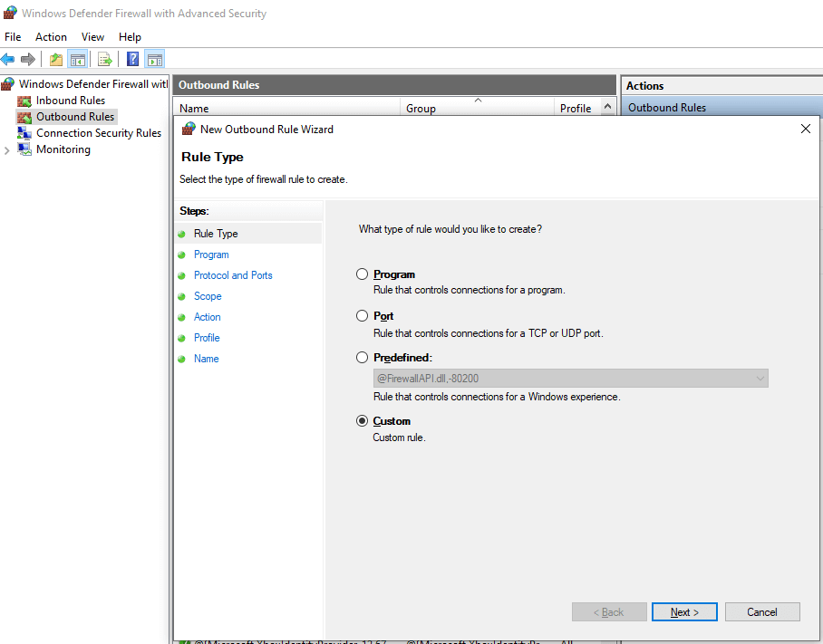Open the Action menu
This screenshot has width=823, height=644.
click(x=51, y=36)
